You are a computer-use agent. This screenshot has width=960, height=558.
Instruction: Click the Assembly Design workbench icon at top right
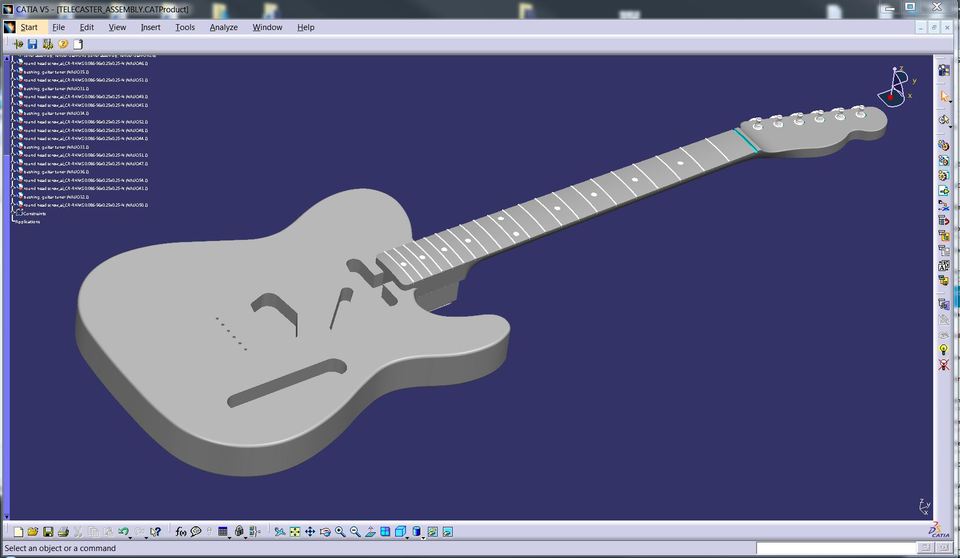pyautogui.click(x=943, y=70)
